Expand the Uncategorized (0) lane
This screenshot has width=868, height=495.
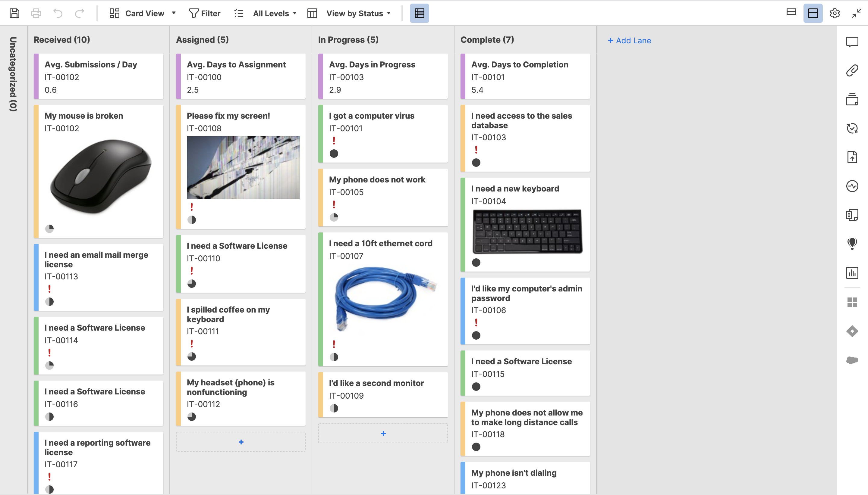13,74
